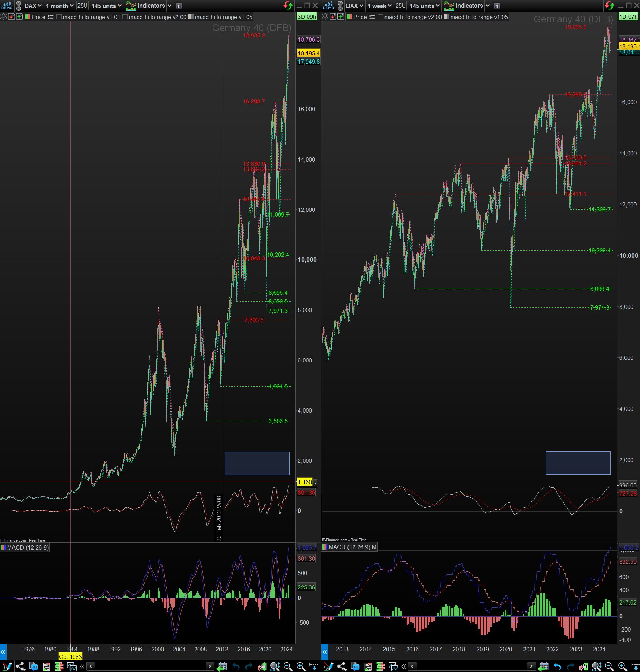Open Price settings label in monthly chart
Viewport: 640px width, 672px height.
click(x=35, y=17)
